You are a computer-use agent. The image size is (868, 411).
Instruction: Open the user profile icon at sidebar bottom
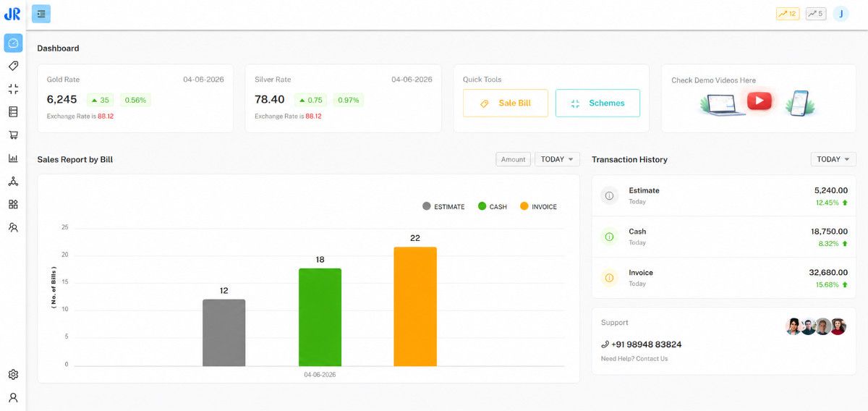pos(13,397)
